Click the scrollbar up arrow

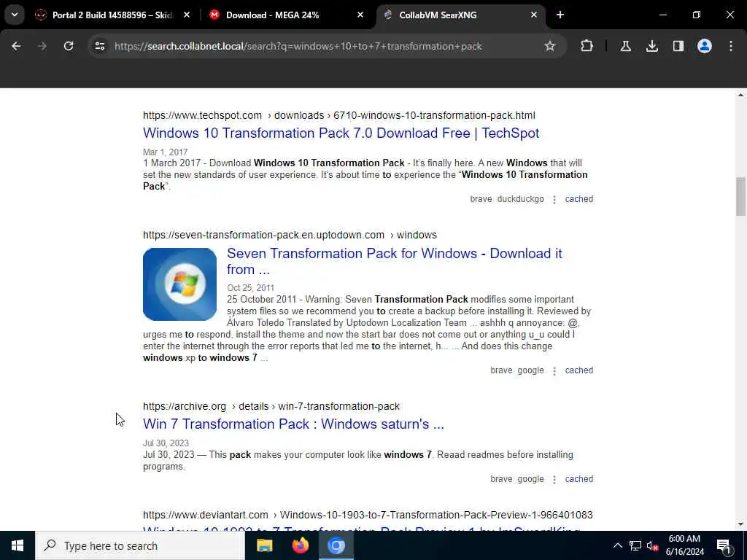tap(740, 95)
